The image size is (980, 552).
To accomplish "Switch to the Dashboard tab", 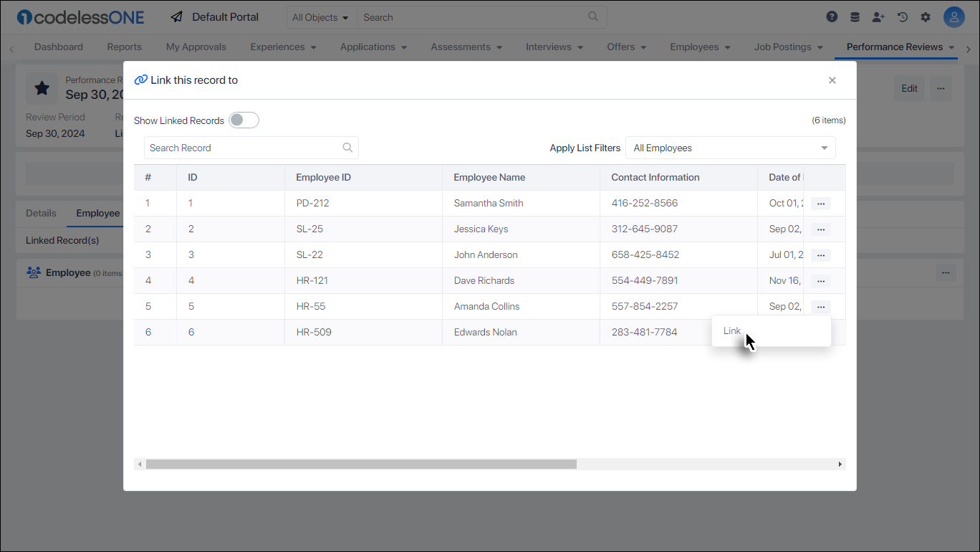I will point(58,47).
